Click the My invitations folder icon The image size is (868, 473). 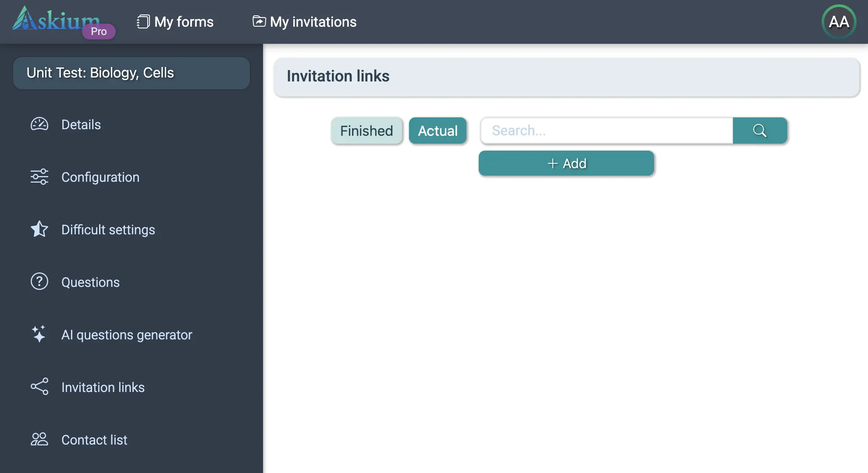[259, 21]
